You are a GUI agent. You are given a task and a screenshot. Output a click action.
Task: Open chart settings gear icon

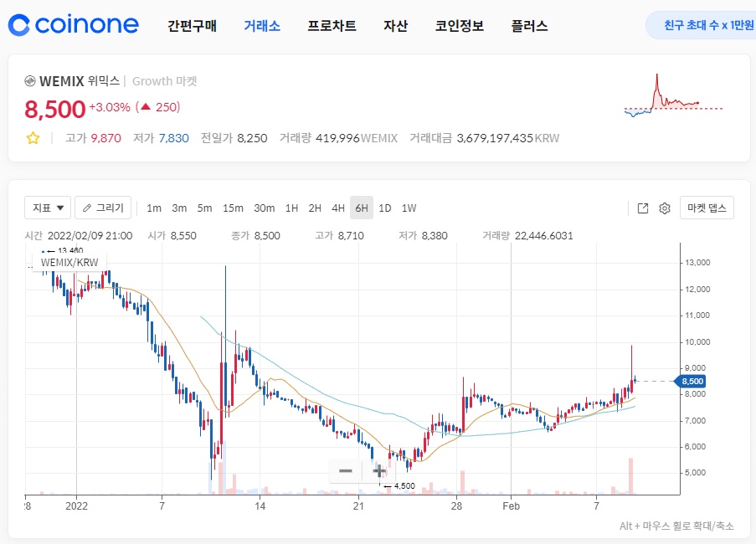[665, 208]
